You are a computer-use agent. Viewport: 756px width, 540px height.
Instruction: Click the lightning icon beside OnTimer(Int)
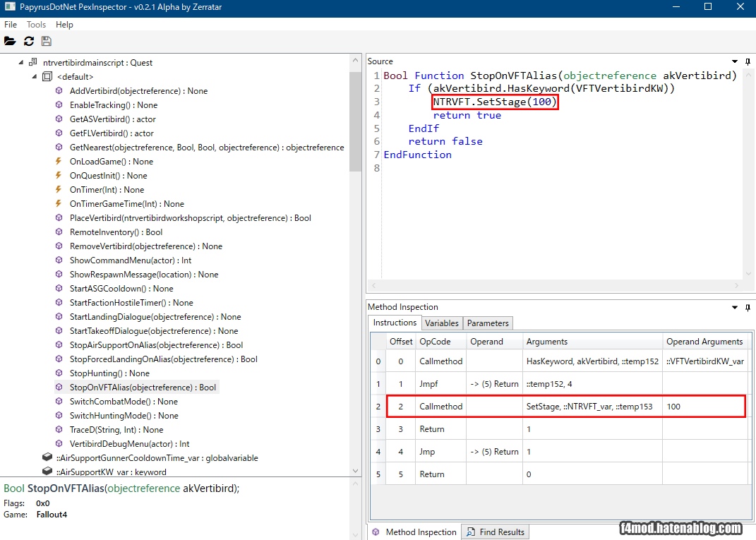pyautogui.click(x=59, y=189)
